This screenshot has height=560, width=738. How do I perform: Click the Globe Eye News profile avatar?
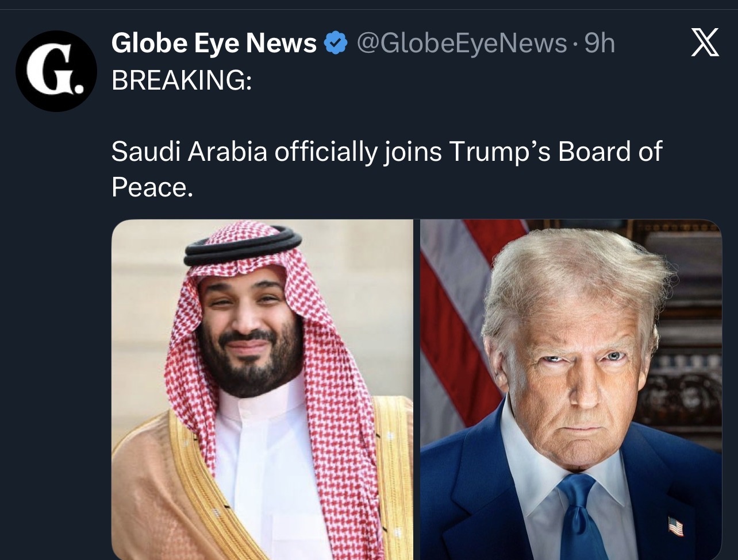pos(56,71)
